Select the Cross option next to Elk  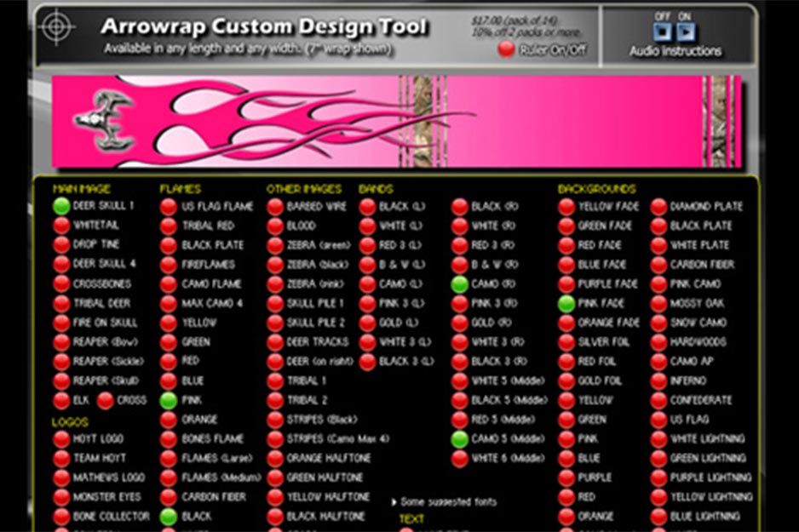coord(105,400)
